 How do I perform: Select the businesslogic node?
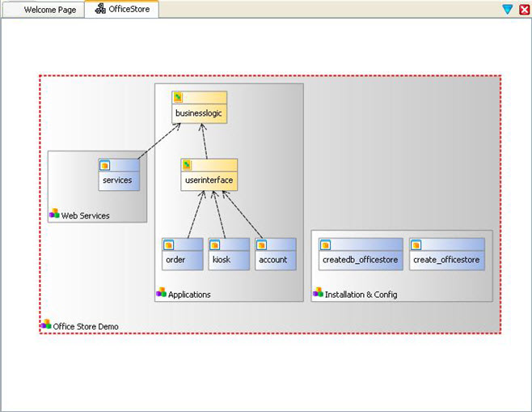point(199,113)
